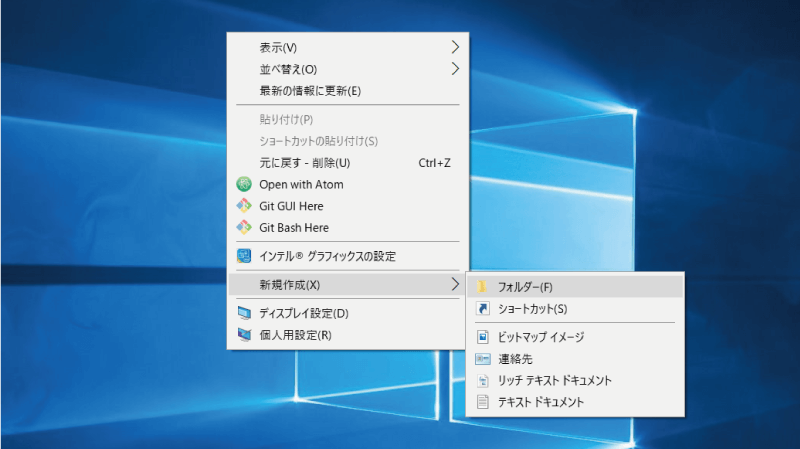This screenshot has width=800, height=449.
Task: Open the 並べ替え(O) menu entry
Action: pos(347,69)
